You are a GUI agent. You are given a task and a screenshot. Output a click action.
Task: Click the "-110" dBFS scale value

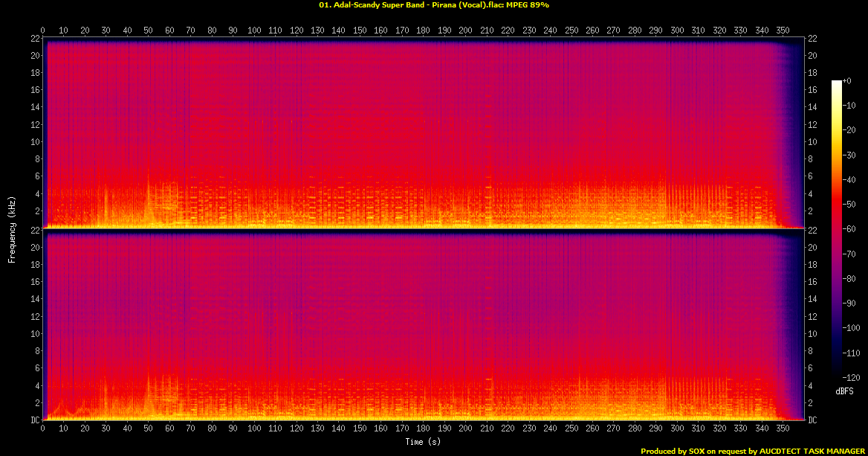point(852,353)
